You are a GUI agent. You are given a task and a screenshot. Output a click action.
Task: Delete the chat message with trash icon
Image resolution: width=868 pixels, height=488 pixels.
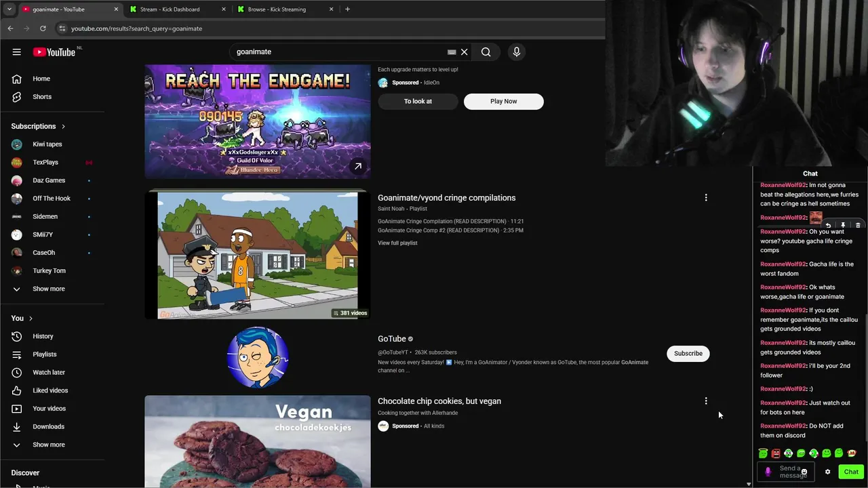point(858,226)
